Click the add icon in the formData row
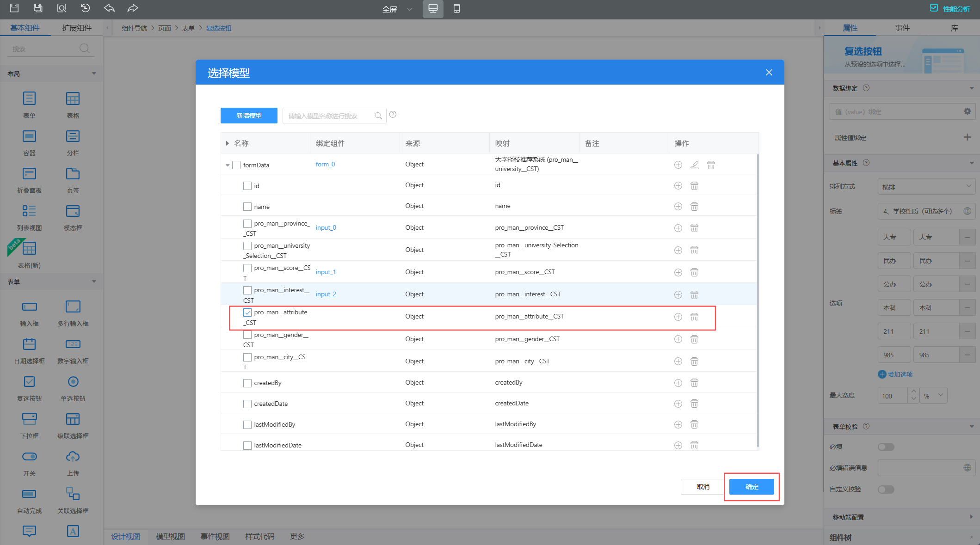980x545 pixels. point(678,165)
